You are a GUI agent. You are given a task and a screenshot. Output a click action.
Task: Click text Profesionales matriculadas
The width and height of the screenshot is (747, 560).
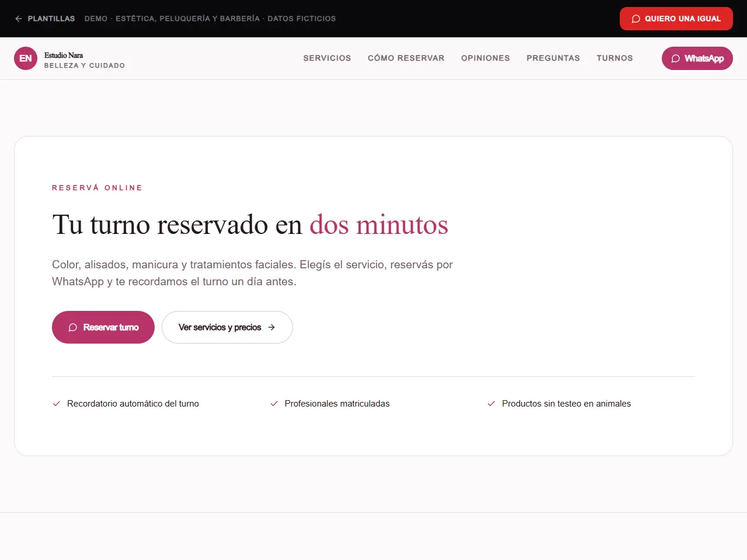[x=337, y=404]
